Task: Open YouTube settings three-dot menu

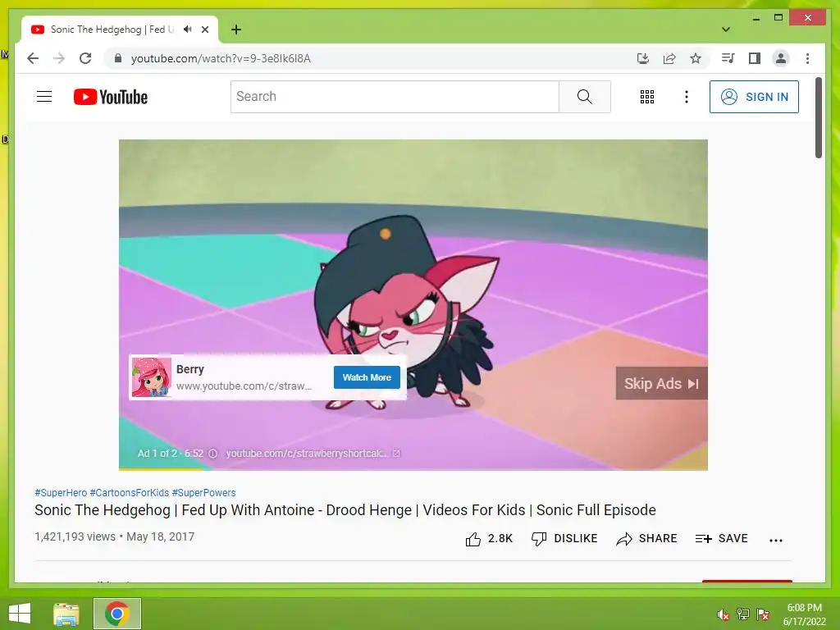Action: [x=687, y=97]
